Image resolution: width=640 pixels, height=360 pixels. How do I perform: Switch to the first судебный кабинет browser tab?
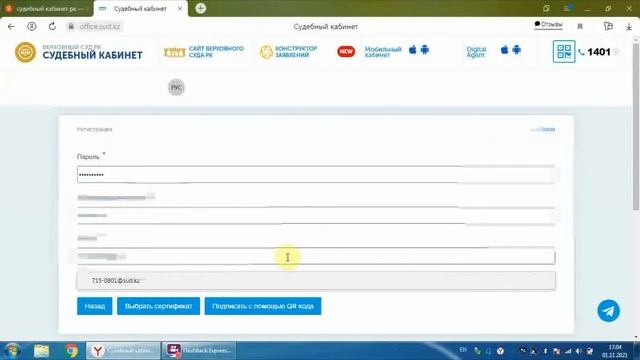(x=47, y=9)
